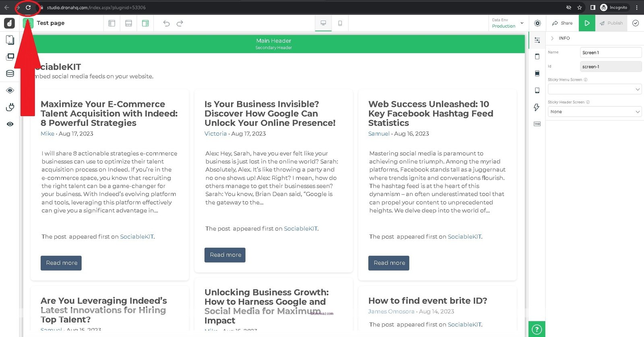This screenshot has height=337, width=644.
Task: Click the undo arrow in toolbar
Action: point(166,23)
